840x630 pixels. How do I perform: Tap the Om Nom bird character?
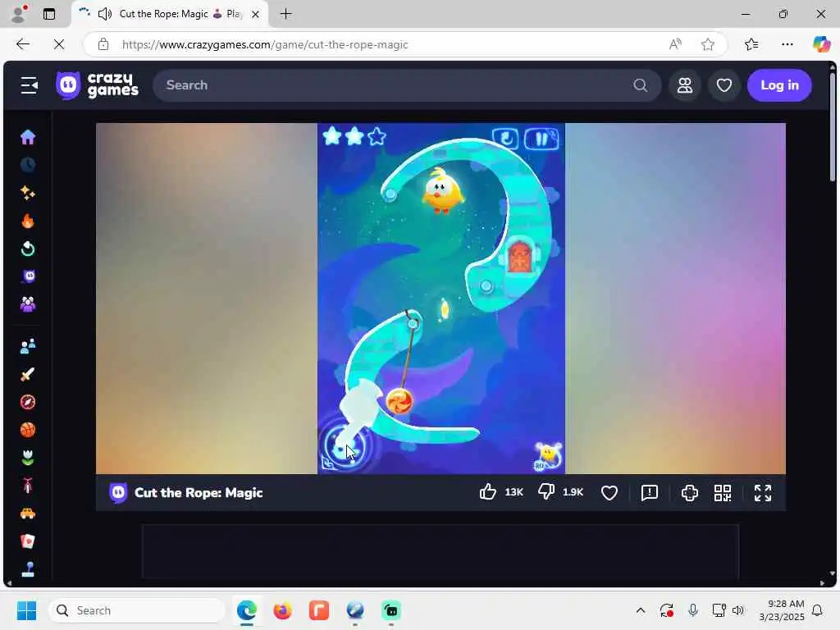coord(442,191)
